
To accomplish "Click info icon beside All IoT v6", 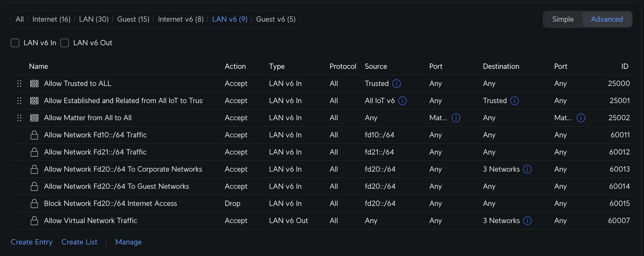I will point(402,101).
